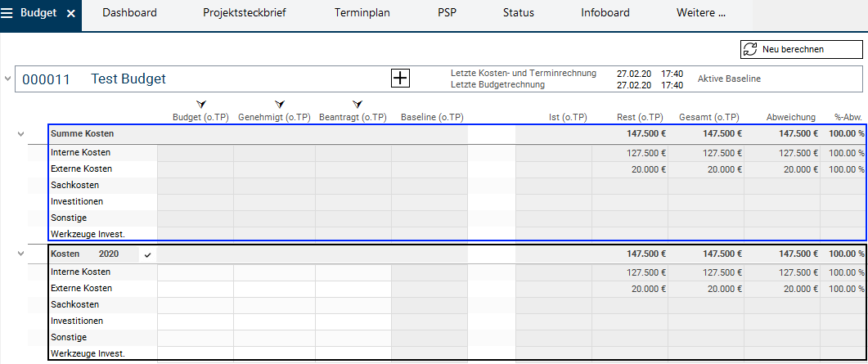Switch to the Dashboard tab
This screenshot has width=868, height=364.
[x=130, y=13]
